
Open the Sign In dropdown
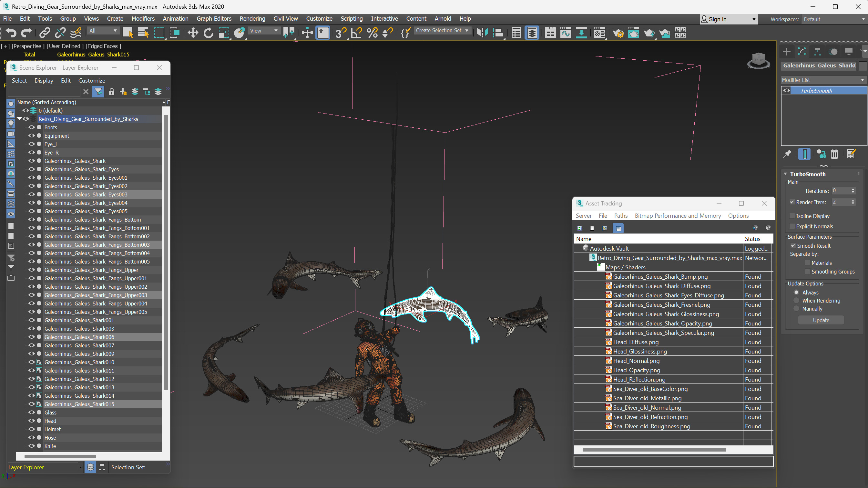click(x=729, y=19)
